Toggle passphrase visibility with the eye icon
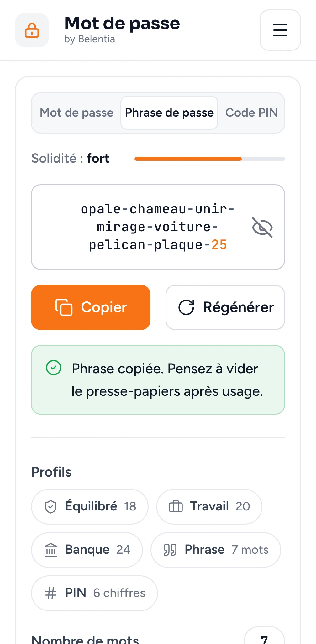Viewport: 316px width, 644px height. pos(262,227)
